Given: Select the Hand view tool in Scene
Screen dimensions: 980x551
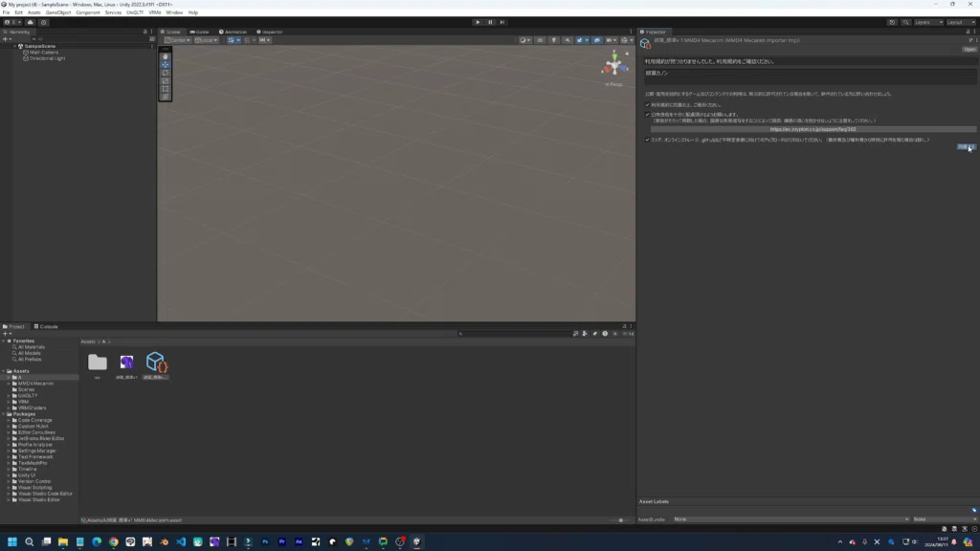Looking at the screenshot, I should coord(165,56).
